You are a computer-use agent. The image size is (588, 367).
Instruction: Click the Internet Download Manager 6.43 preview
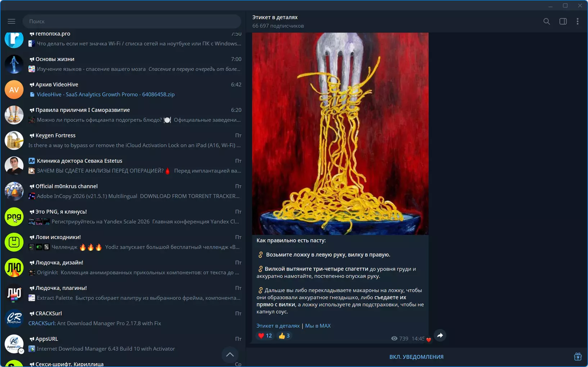[x=106, y=349]
